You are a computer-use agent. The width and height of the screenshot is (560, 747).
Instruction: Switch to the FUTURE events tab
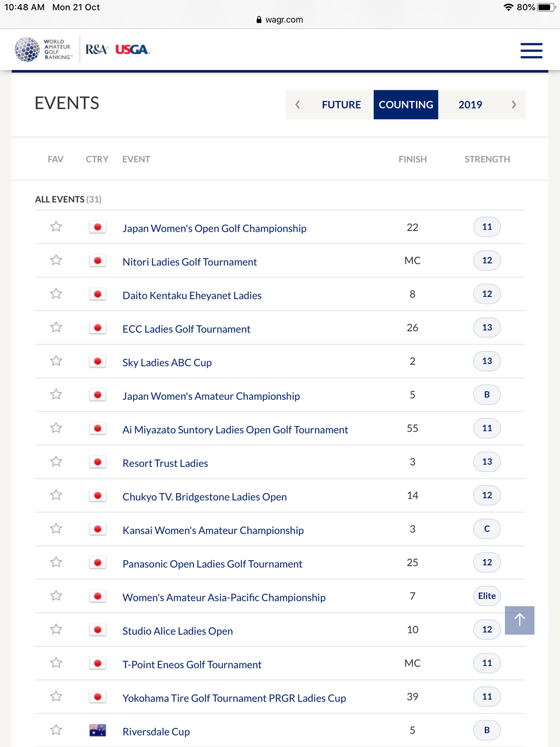pyautogui.click(x=341, y=104)
